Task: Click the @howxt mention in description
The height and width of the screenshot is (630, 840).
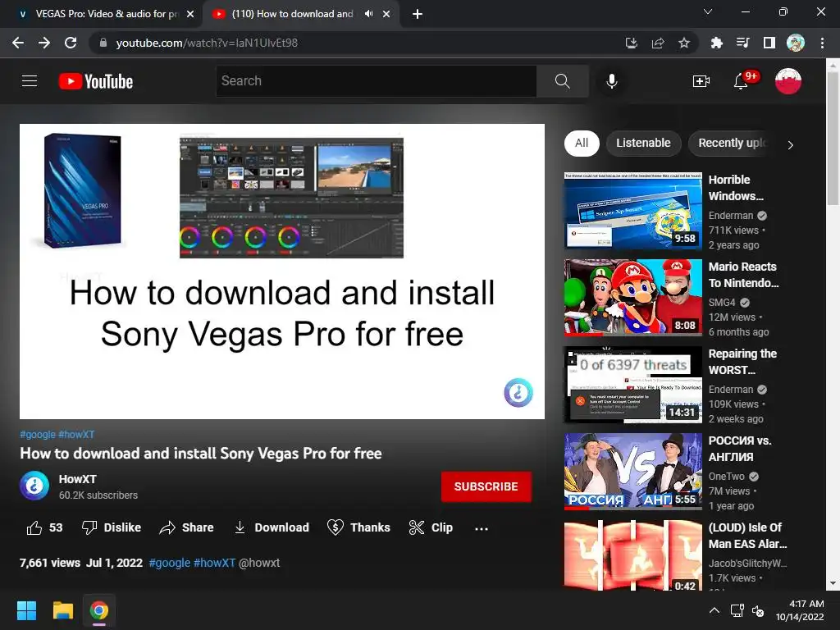Action: click(259, 563)
